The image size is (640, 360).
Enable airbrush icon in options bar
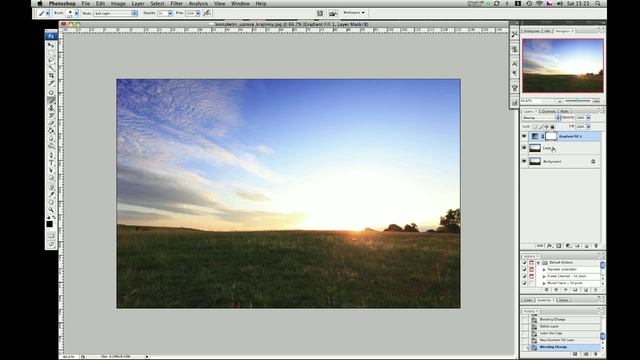point(207,13)
